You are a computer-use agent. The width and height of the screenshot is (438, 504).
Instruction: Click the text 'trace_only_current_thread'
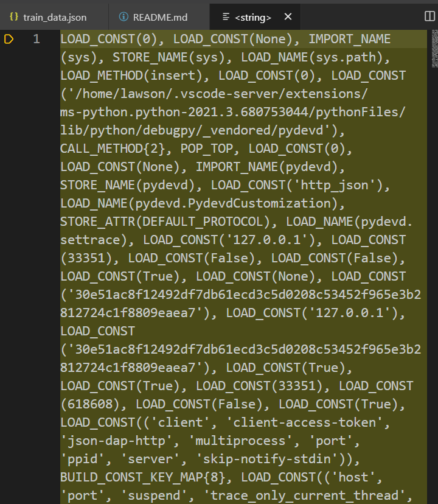tap(304, 496)
